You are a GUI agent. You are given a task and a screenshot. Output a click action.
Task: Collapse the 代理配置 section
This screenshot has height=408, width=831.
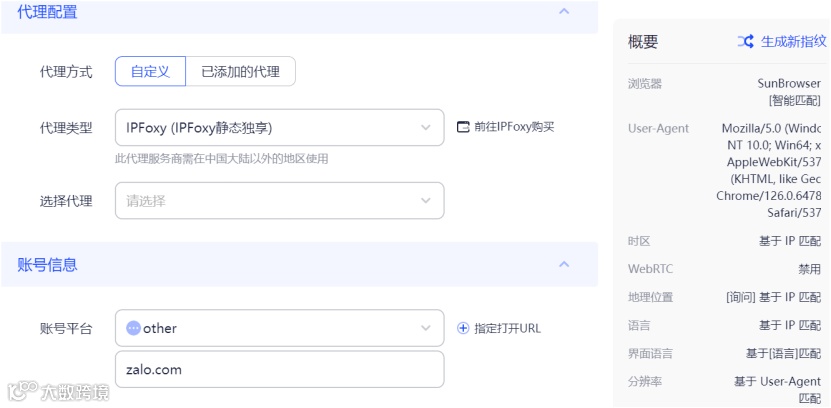(563, 12)
